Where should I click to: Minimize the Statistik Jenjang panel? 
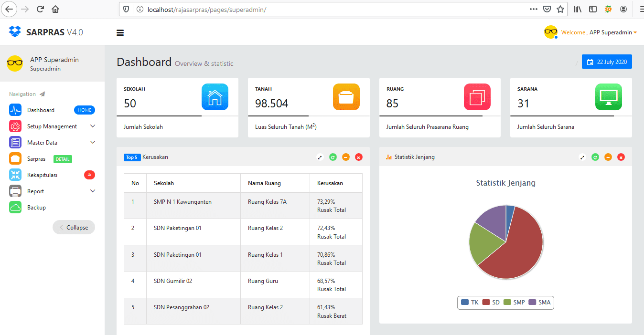(x=608, y=157)
